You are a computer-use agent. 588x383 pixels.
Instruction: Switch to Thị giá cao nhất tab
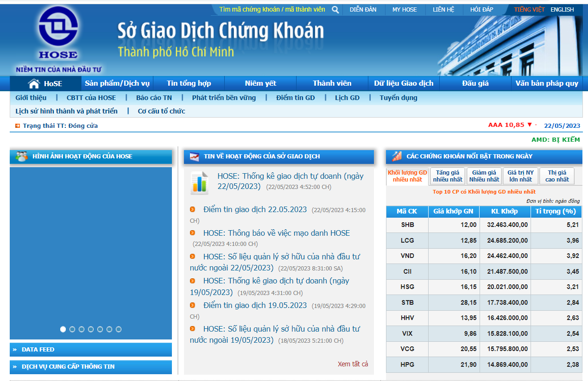coord(557,176)
